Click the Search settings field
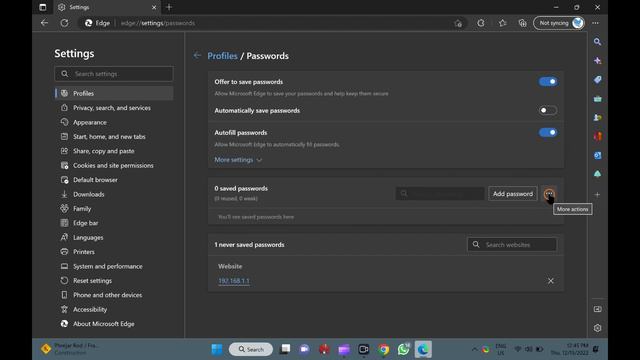Screen dimensions: 640x360 click(114, 74)
